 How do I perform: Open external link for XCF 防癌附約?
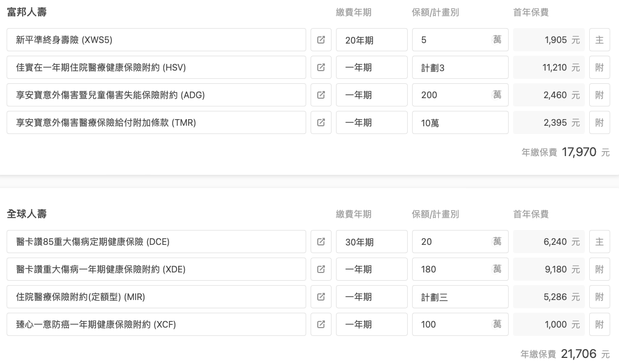321,324
